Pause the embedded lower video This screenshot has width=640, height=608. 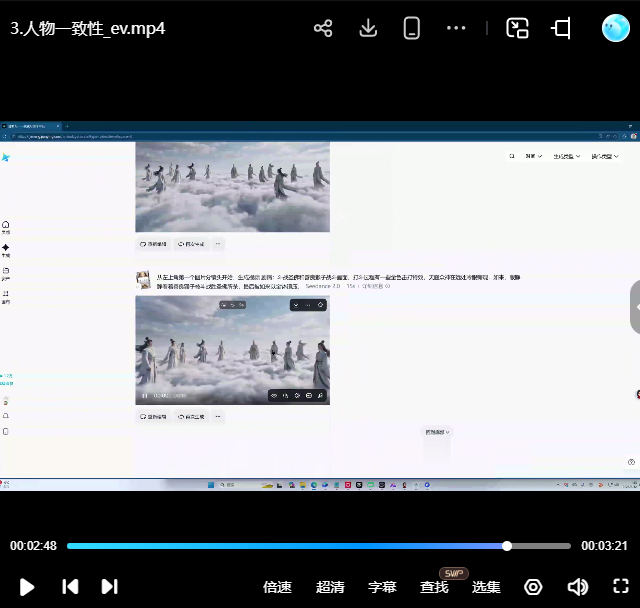(x=144, y=396)
